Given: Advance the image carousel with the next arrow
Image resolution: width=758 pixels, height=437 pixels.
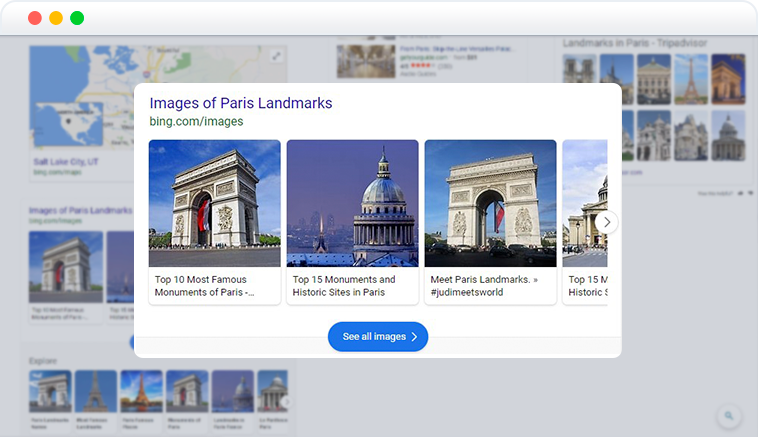Looking at the screenshot, I should (x=607, y=222).
